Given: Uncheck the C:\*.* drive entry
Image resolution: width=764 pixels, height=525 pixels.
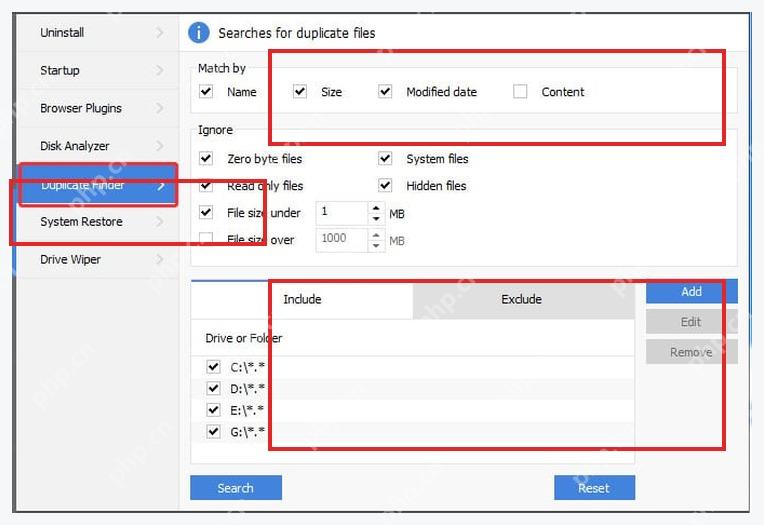Looking at the screenshot, I should 213,367.
